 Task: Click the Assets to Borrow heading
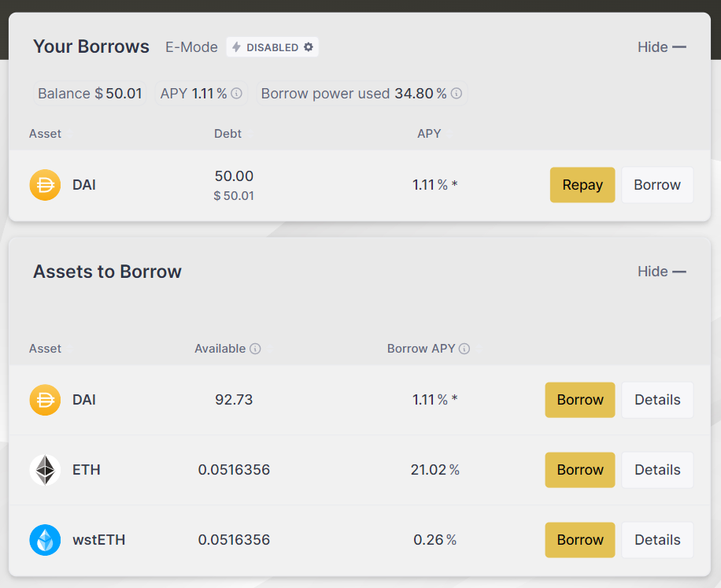click(107, 272)
